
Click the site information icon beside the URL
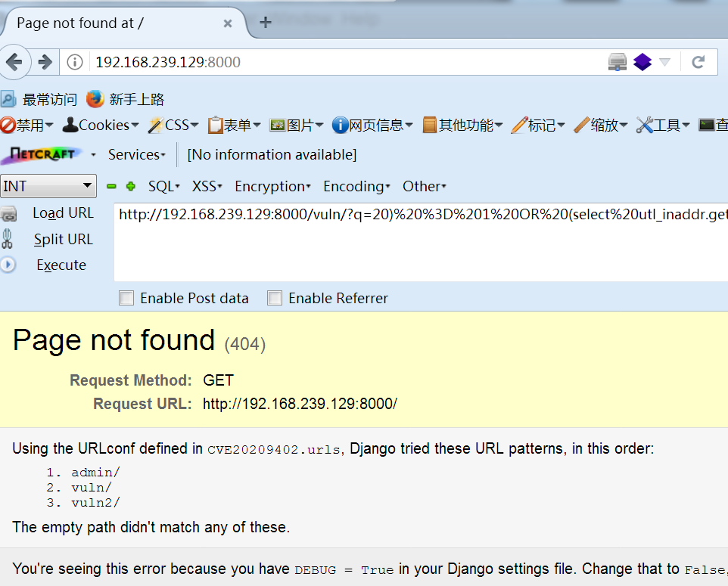(x=74, y=62)
